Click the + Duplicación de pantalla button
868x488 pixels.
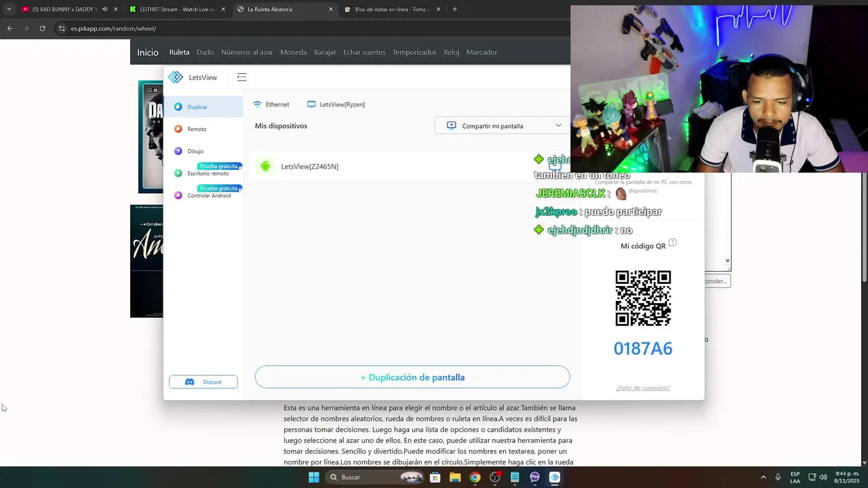(x=412, y=377)
